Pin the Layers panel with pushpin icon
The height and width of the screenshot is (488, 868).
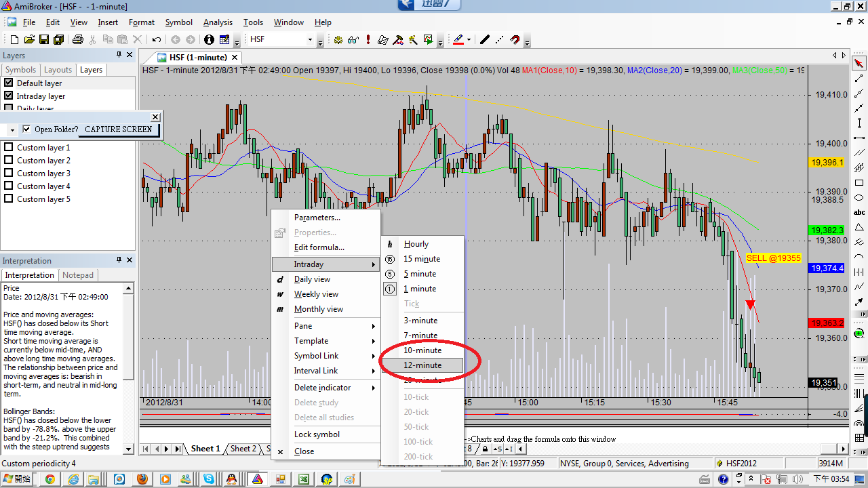(119, 55)
